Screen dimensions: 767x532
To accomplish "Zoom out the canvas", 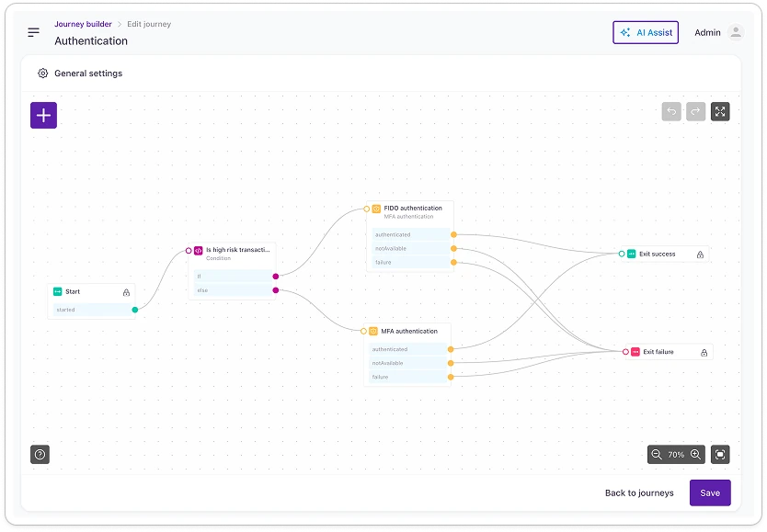I will [x=657, y=454].
